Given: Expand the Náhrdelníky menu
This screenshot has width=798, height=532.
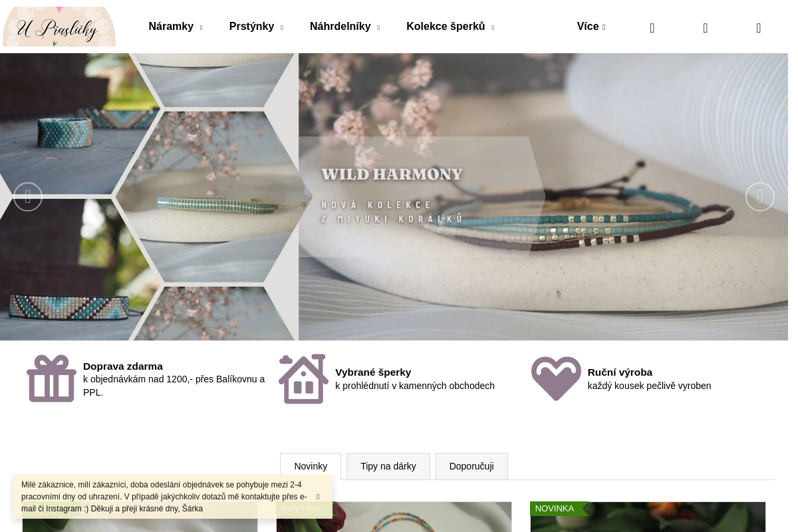Looking at the screenshot, I should coord(344,27).
